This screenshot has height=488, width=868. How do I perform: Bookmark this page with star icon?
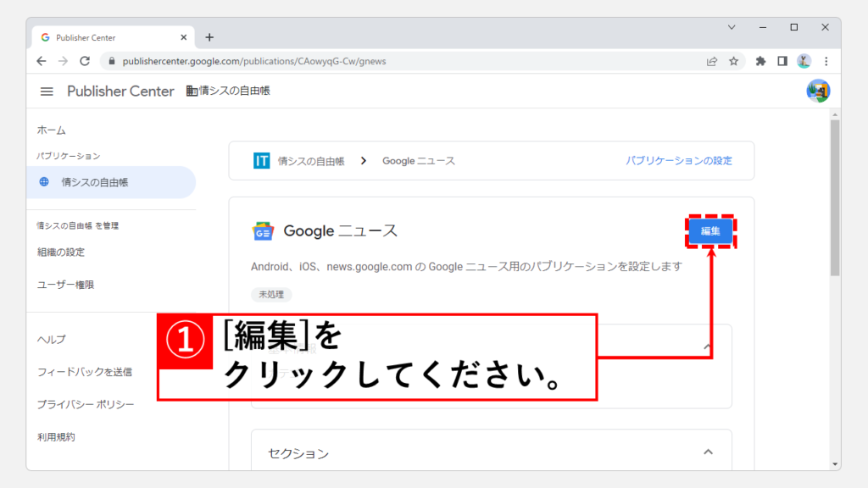(x=733, y=61)
